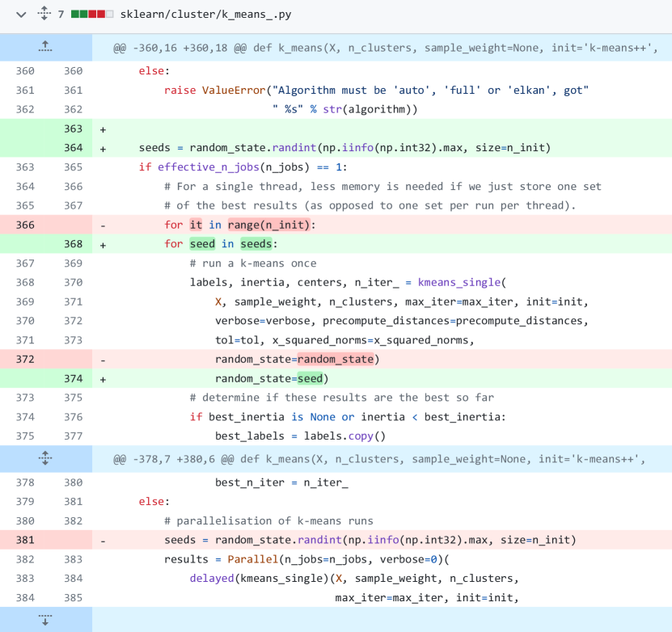Viewport: 672px width, 632px height.
Task: Select deleted line number 372
Action: coord(25,359)
